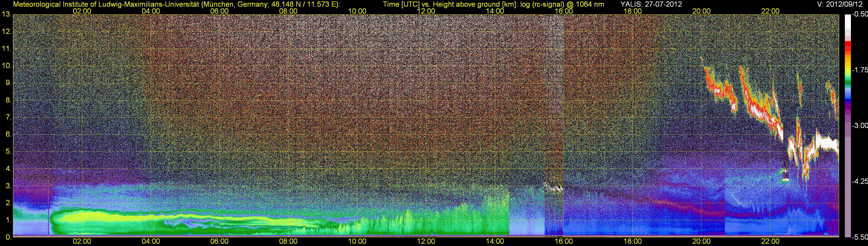Click the 06:00 label on the lower time axis
Image resolution: width=868 pixels, height=246 pixels.
219,241
